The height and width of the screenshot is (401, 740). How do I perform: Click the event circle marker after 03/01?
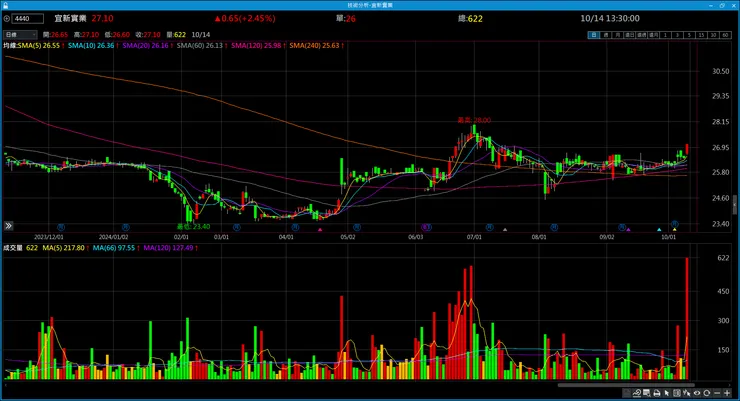click(x=237, y=227)
